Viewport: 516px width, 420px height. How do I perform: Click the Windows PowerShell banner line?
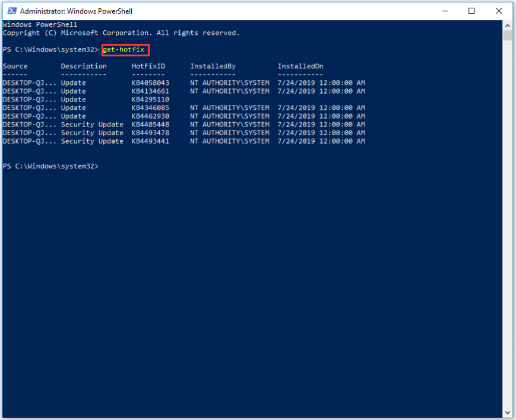click(x=40, y=24)
